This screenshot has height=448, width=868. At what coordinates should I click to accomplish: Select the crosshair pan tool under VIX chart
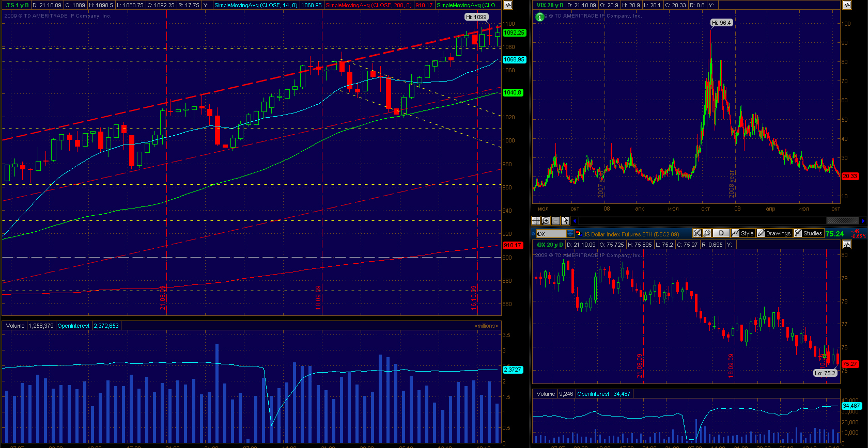pos(536,220)
